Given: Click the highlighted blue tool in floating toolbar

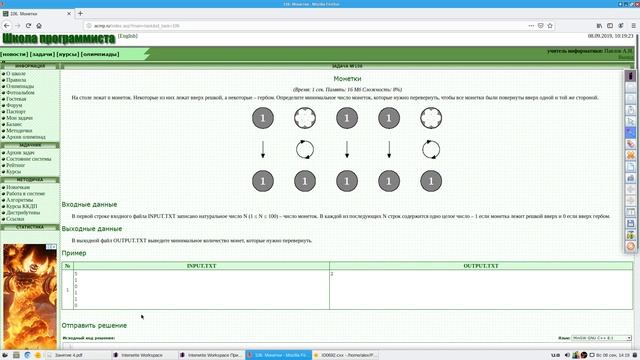Looking at the screenshot, I should point(631,133).
